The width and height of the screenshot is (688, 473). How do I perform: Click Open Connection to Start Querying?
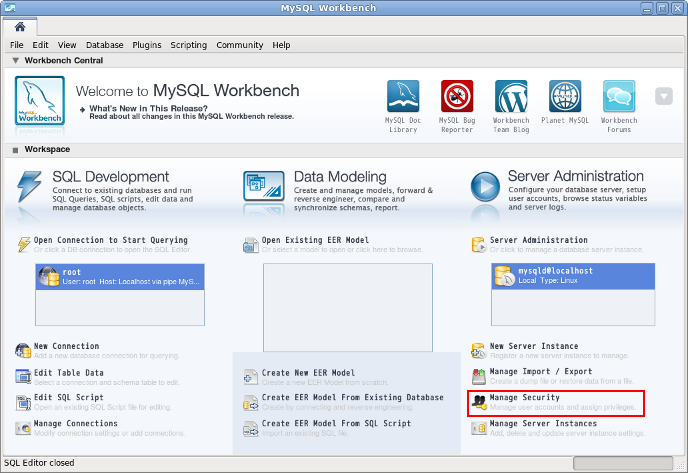pos(111,240)
